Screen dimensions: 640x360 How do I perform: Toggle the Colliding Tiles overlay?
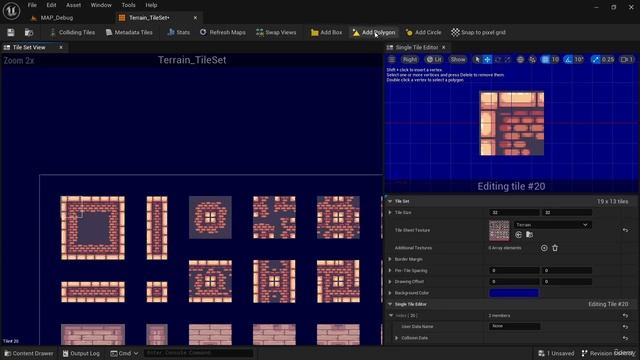[72, 32]
